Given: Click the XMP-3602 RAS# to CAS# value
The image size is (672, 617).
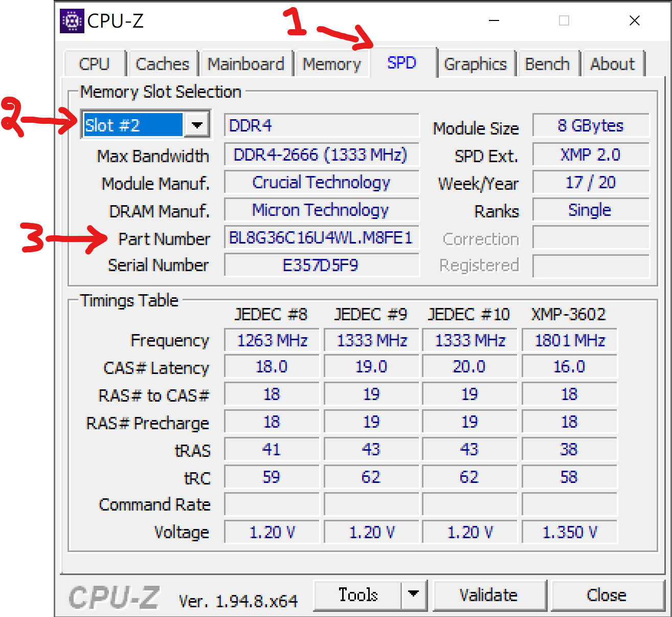Looking at the screenshot, I should (570, 394).
